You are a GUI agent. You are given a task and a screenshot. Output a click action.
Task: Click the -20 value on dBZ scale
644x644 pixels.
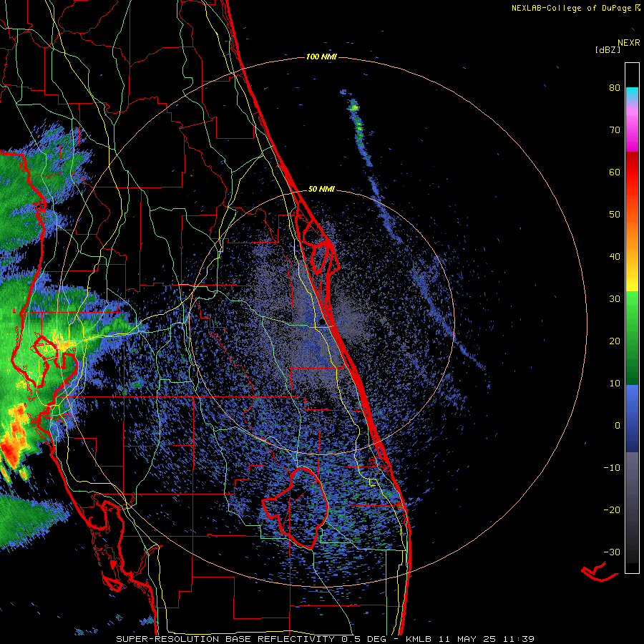point(612,510)
